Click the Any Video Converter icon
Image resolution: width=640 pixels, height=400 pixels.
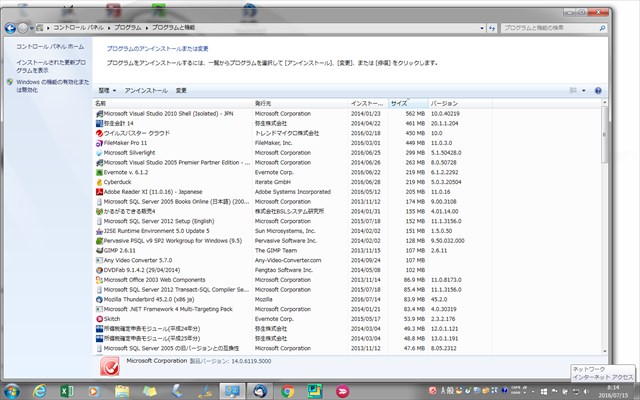(99, 260)
